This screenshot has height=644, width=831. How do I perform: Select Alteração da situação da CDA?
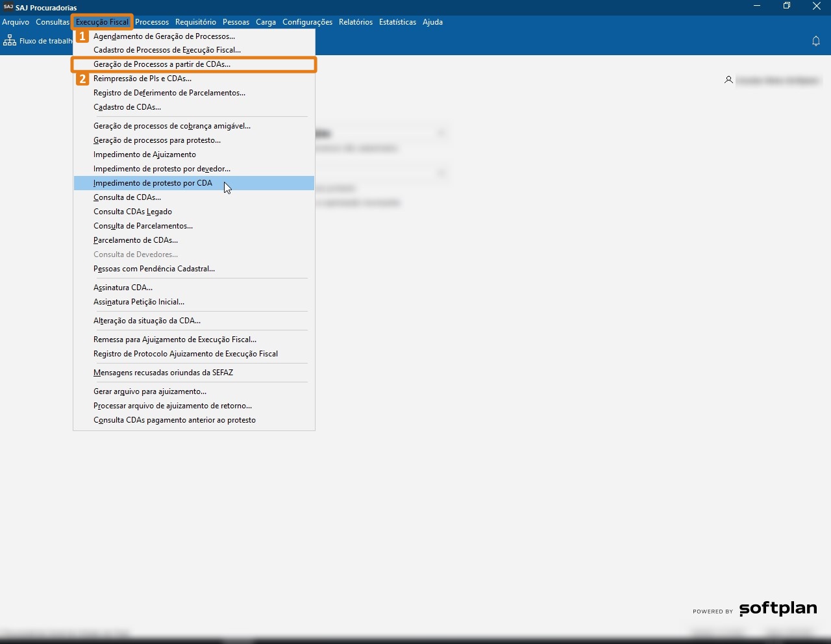click(147, 321)
